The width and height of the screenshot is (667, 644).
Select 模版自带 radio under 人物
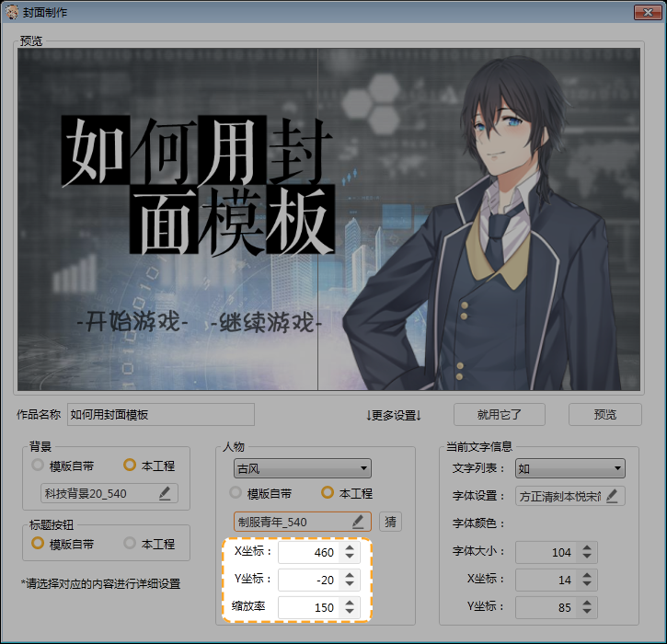tap(236, 493)
